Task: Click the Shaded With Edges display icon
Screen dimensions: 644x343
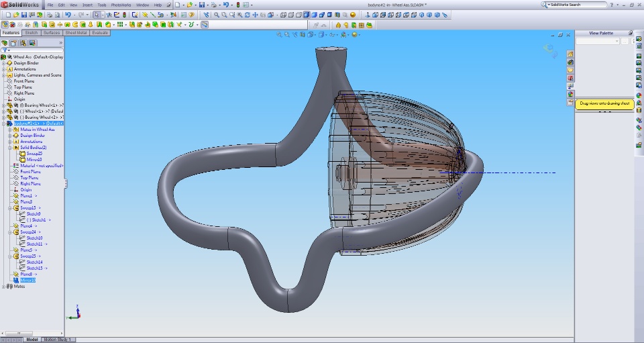Action: (x=307, y=15)
